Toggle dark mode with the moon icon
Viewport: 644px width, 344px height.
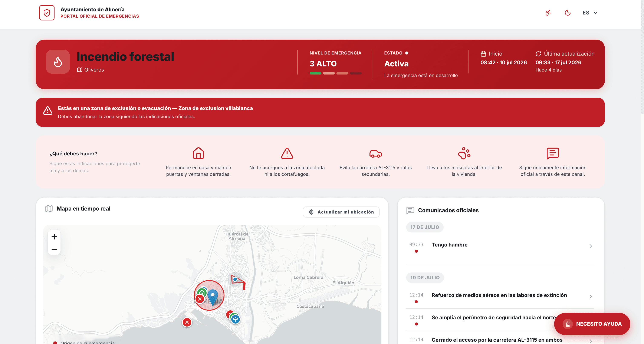(x=568, y=13)
